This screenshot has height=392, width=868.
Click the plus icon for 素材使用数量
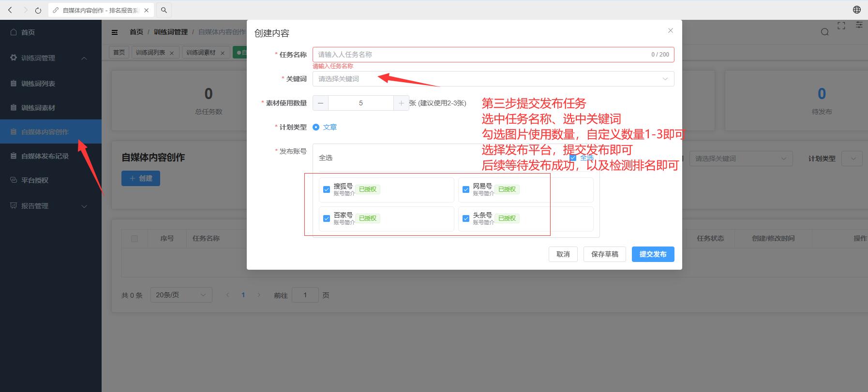(401, 103)
